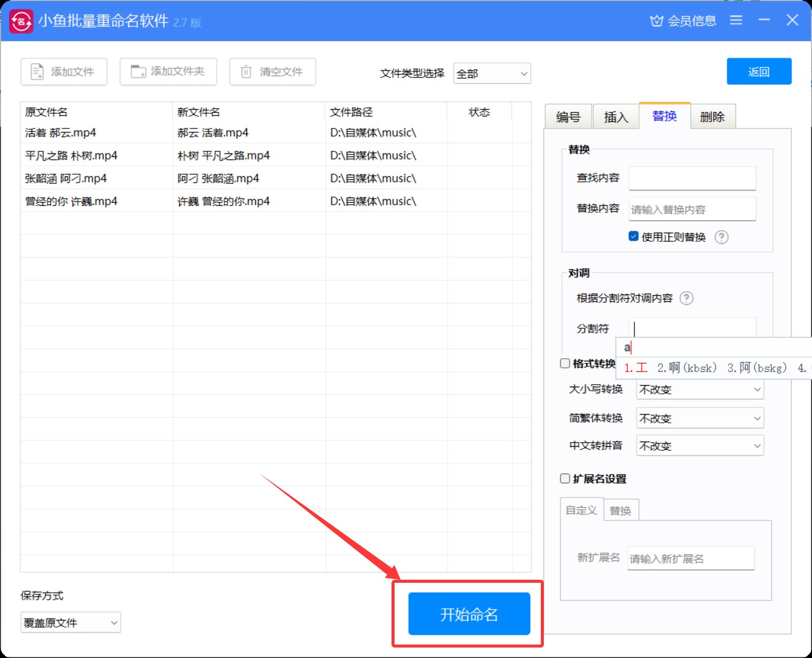The width and height of the screenshot is (812, 658).
Task: Open the 会员信息 crown icon
Action: tap(657, 21)
